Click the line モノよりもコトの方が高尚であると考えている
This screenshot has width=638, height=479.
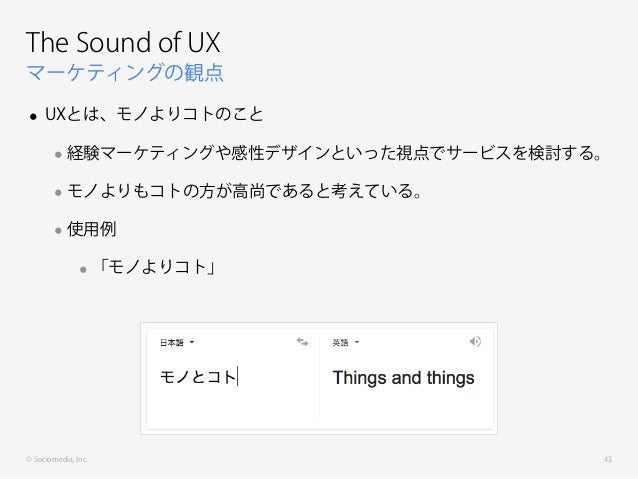tap(244, 191)
